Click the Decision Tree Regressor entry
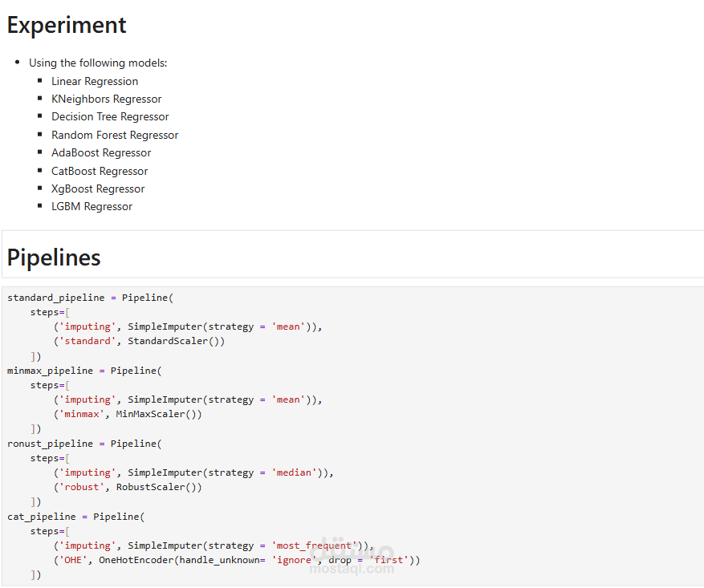Viewport: 704px width, 588px height. pyautogui.click(x=110, y=116)
